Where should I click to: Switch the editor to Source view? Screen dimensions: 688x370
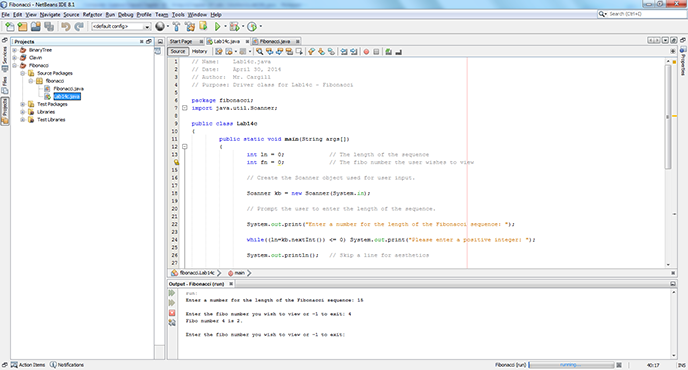pos(178,51)
